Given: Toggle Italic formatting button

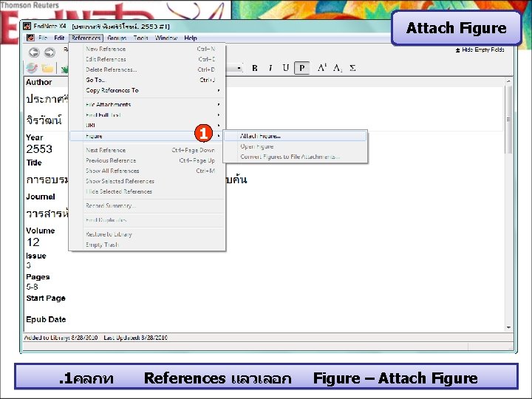Looking at the screenshot, I should (x=270, y=68).
